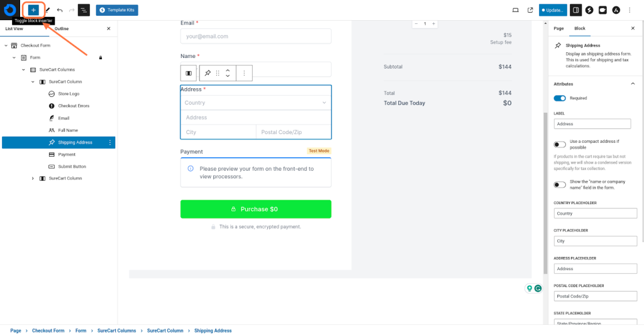Click the block drag handle

(x=218, y=73)
